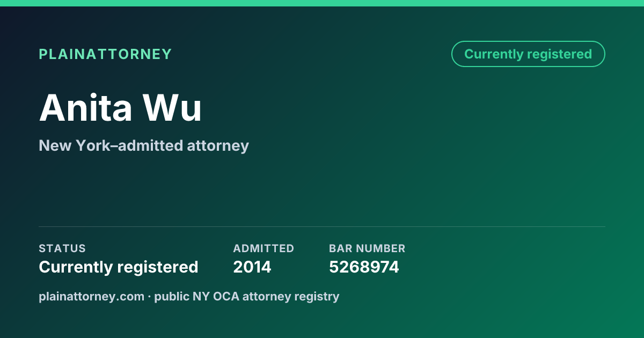Click the public NY OCA attorney registry text

tap(247, 296)
